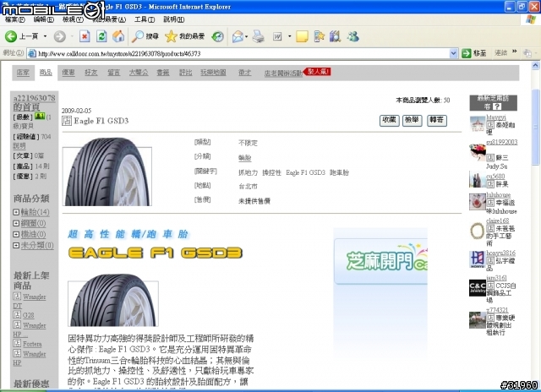Click the green Go arrow button
Screen dimensions: 541x392
coord(466,53)
